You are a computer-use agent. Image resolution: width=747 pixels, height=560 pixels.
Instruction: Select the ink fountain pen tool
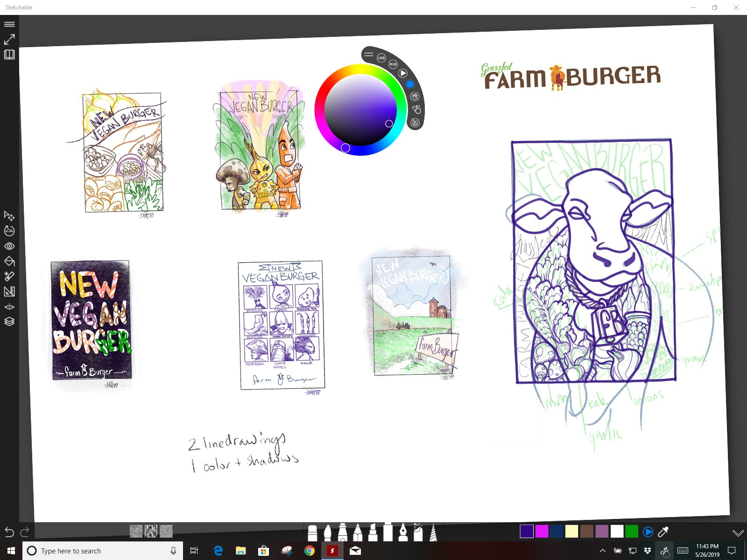click(x=403, y=532)
